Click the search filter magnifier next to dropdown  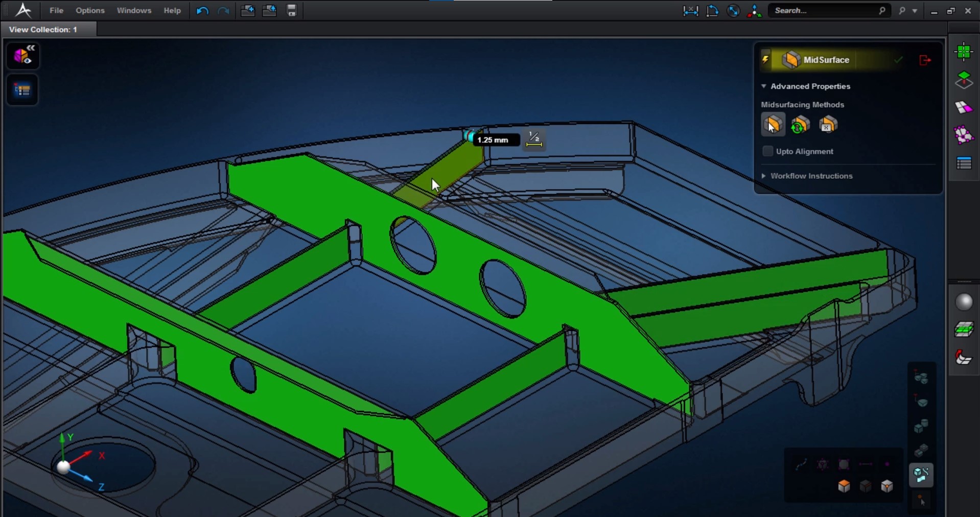pos(902,10)
